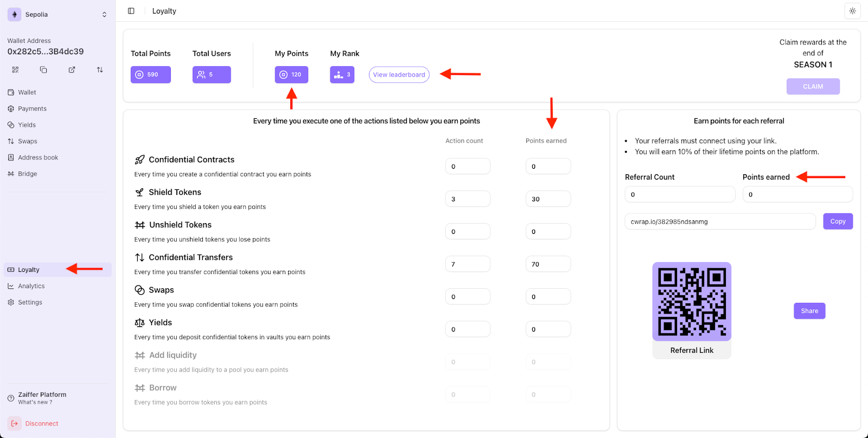The height and width of the screenshot is (438, 868).
Task: Go to Payments in the sidebar
Action: (58, 109)
